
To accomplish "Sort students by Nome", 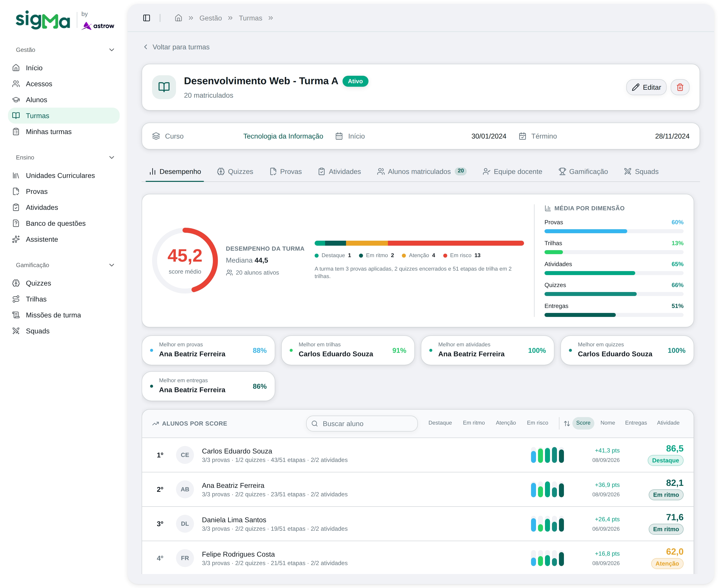I will point(607,423).
